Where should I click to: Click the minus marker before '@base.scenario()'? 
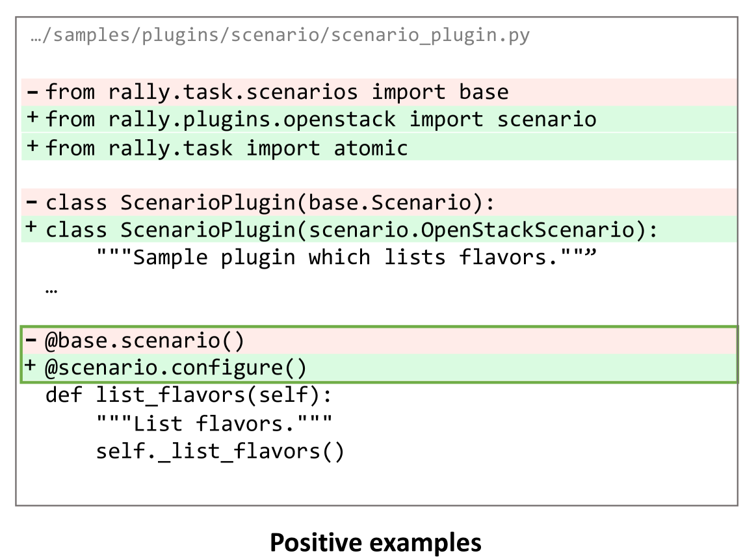click(x=33, y=340)
